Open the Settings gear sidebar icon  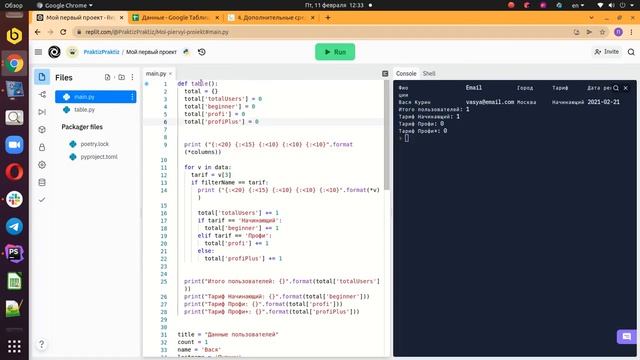(42, 164)
